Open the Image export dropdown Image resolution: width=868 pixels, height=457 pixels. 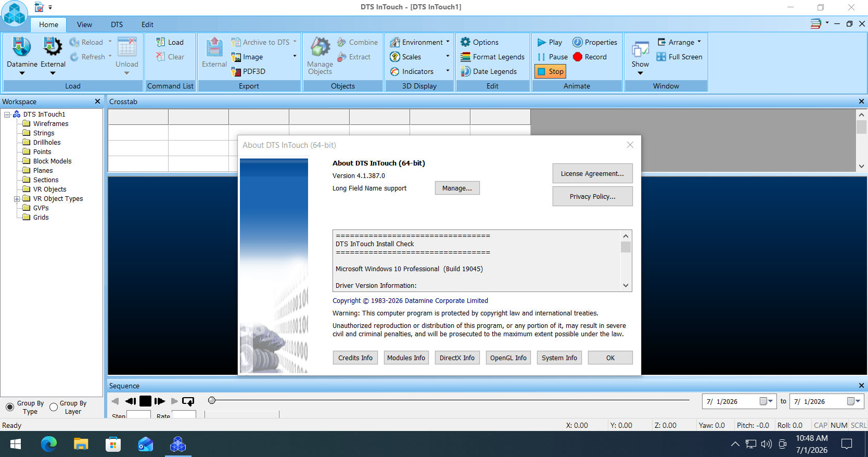point(295,56)
